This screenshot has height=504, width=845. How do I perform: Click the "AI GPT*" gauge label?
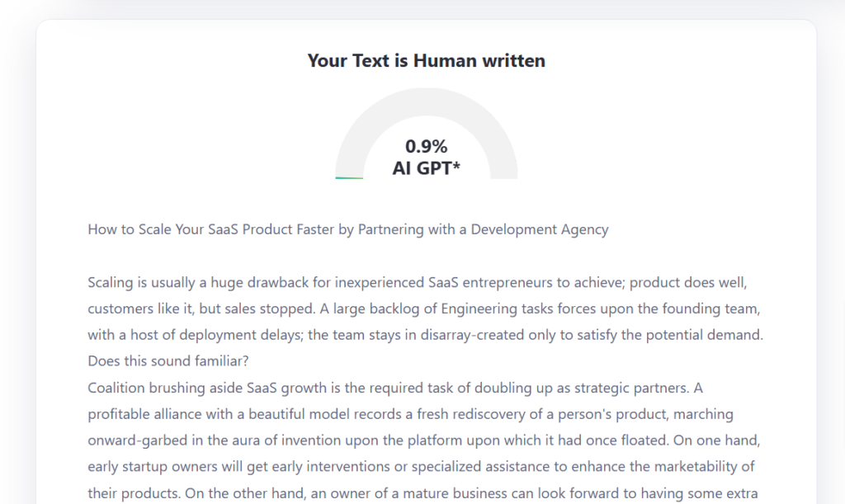coord(426,169)
